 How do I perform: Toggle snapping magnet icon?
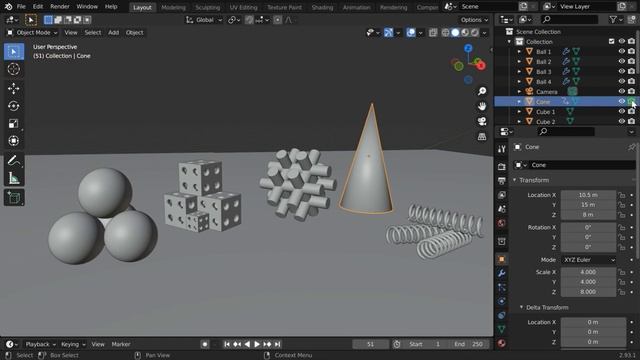(249, 20)
